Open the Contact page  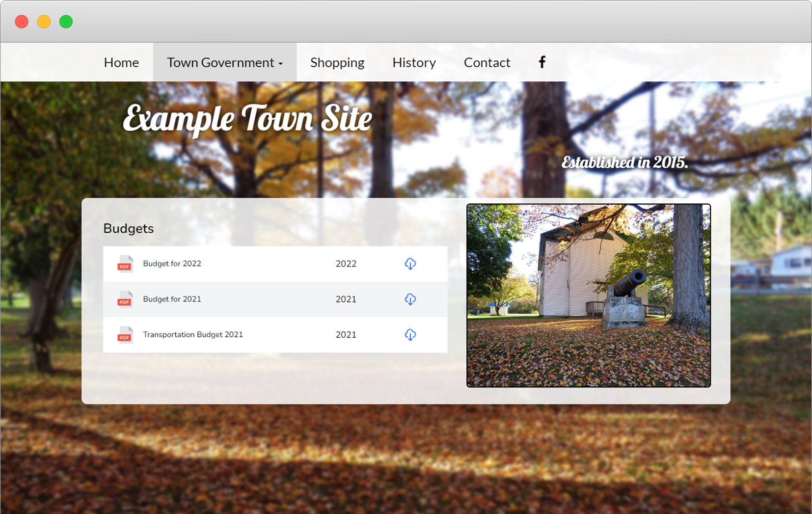pos(487,62)
